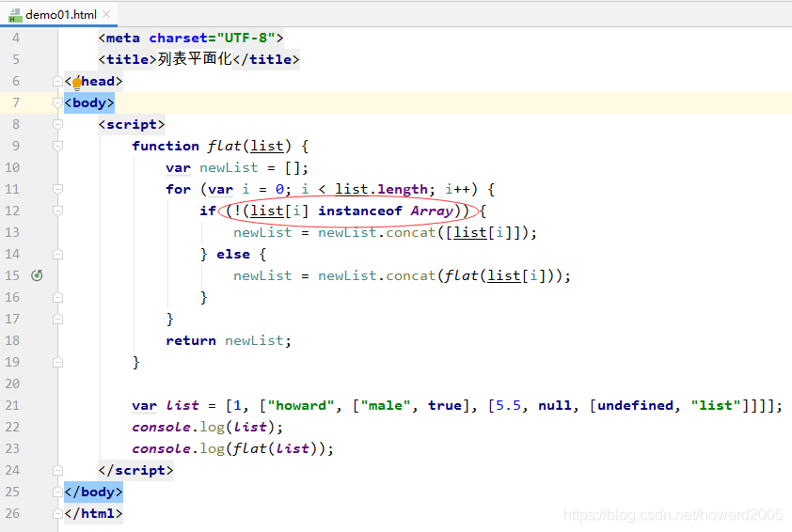This screenshot has height=532, width=792.
Task: Click the demo01.html file type icon
Action: 15,16
